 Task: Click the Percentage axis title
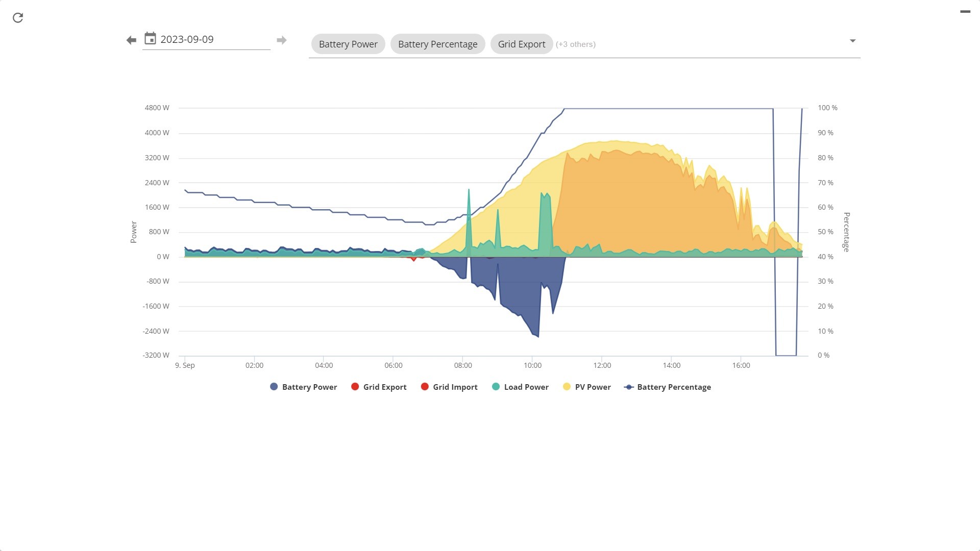[846, 232]
